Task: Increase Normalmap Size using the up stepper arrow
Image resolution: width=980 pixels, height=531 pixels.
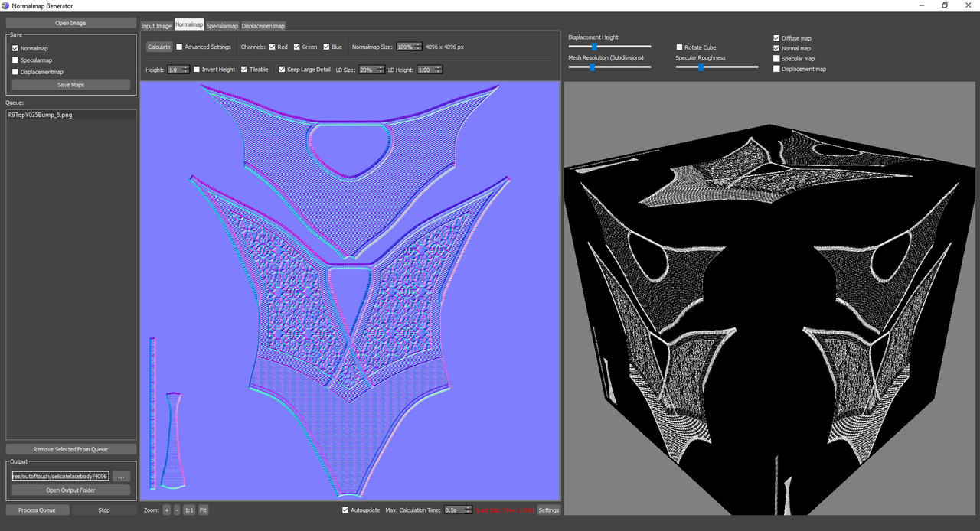Action: click(x=419, y=44)
